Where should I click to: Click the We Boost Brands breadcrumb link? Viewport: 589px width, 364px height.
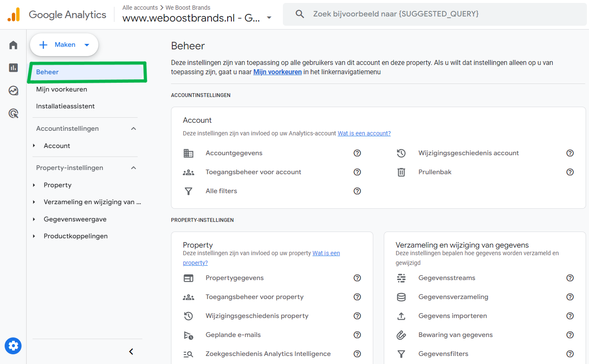click(x=188, y=7)
